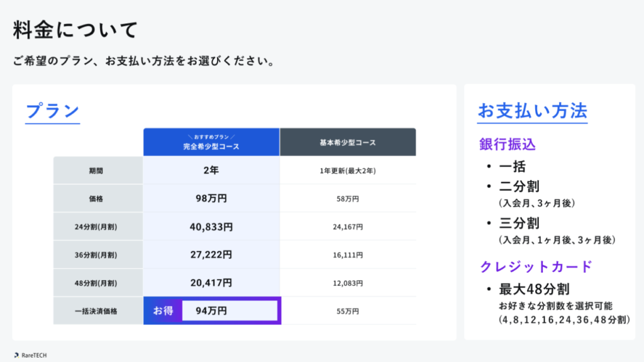644x362 pixels.
Task: Click the 料金について page title
Action: 75,30
